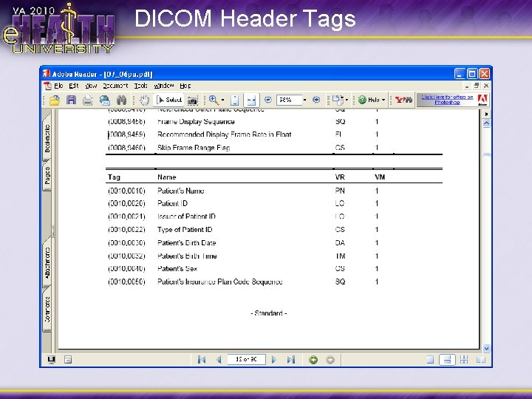Image resolution: width=532 pixels, height=399 pixels.
Task: Expand the dropdown next to pages icon
Action: pos(347,100)
